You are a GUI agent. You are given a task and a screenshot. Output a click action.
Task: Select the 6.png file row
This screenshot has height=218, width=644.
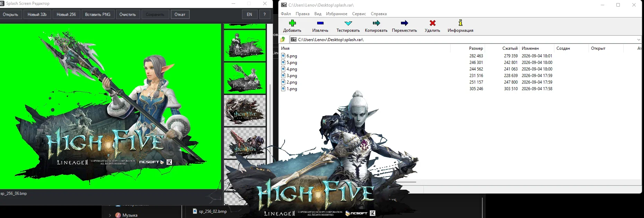(x=460, y=56)
